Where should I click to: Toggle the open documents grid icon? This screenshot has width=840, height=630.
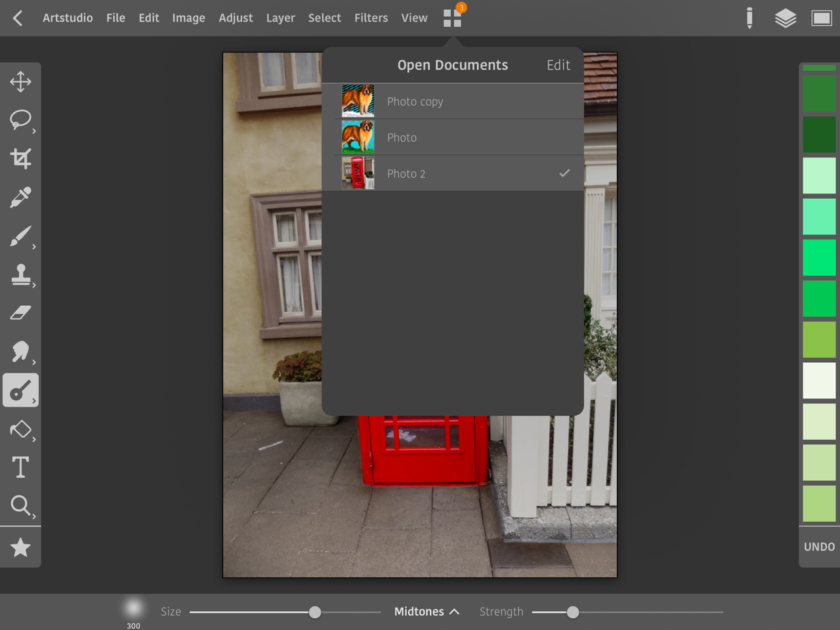click(x=452, y=18)
